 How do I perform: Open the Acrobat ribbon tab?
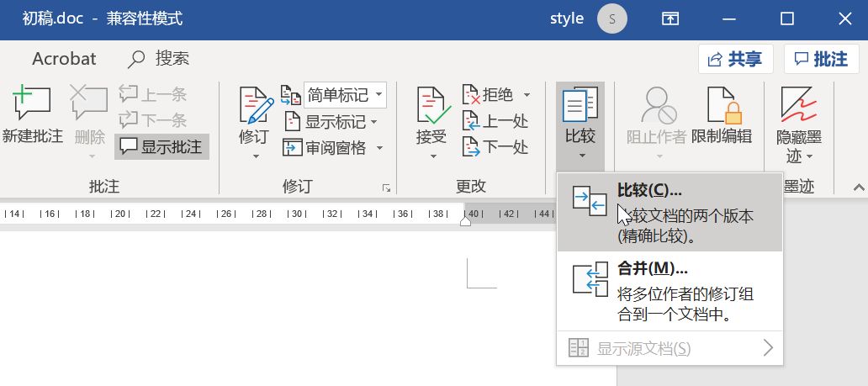pyautogui.click(x=64, y=59)
